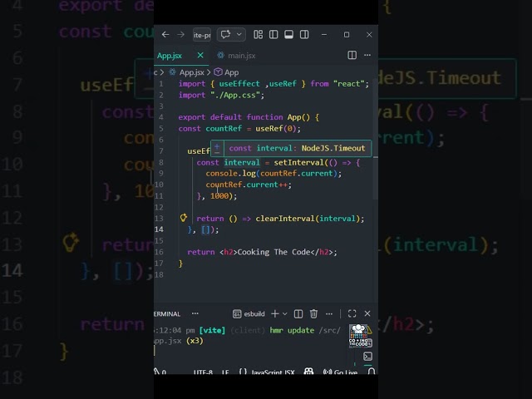The image size is (532, 399).
Task: Toggle the primary side bar
Action: [273, 35]
